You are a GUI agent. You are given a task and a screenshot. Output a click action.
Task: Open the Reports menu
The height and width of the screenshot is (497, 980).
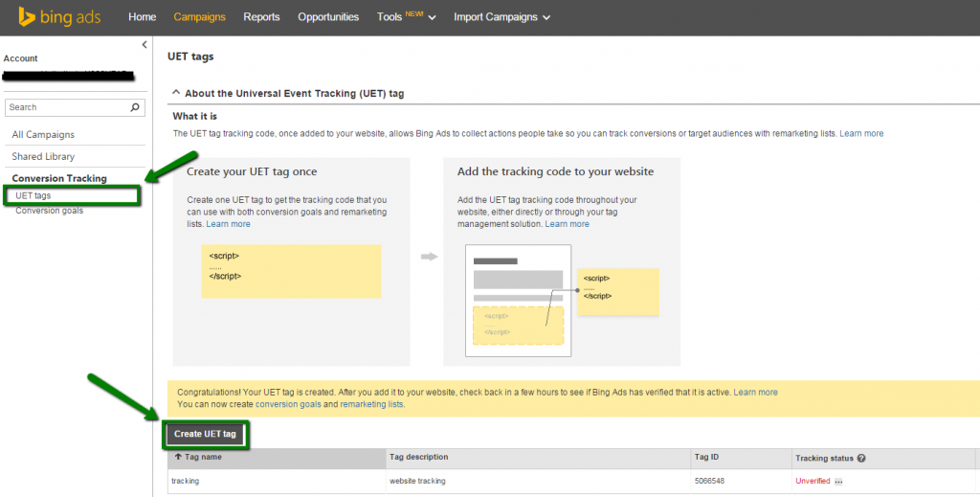[261, 17]
